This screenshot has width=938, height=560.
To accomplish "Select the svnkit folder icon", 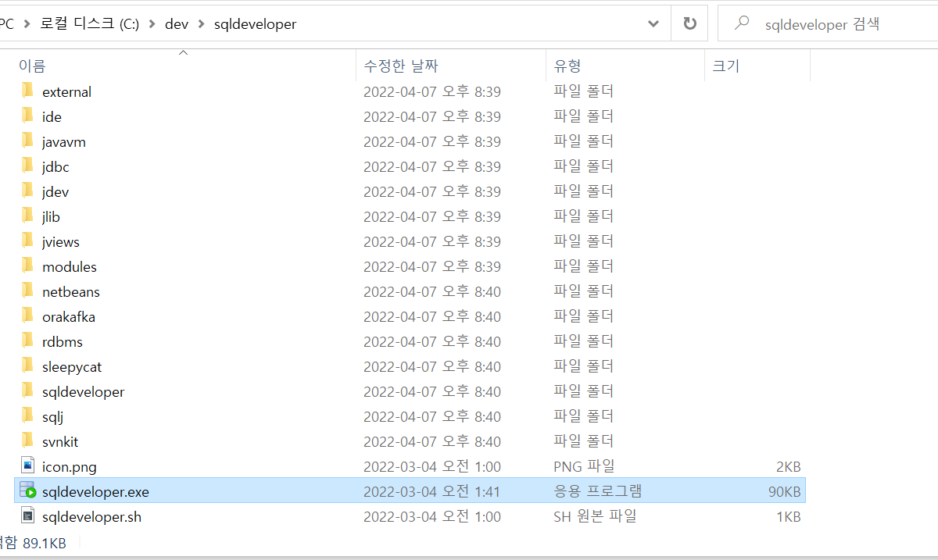I will click(27, 441).
